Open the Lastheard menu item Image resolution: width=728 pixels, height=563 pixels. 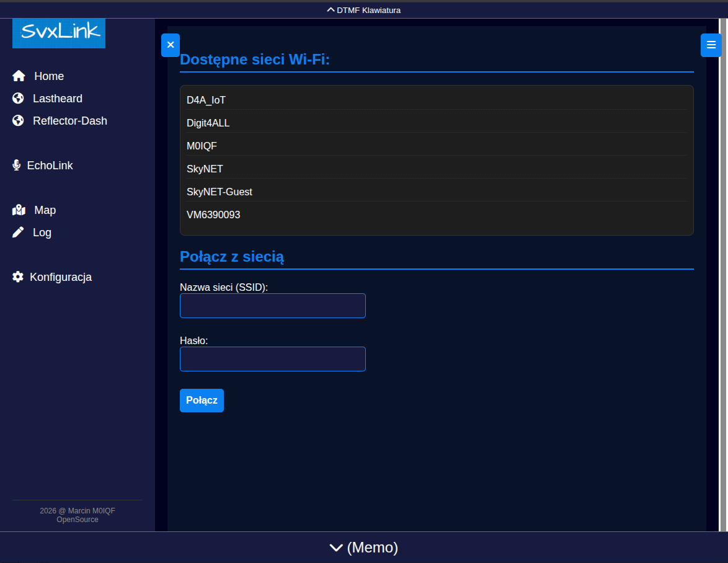coord(57,99)
